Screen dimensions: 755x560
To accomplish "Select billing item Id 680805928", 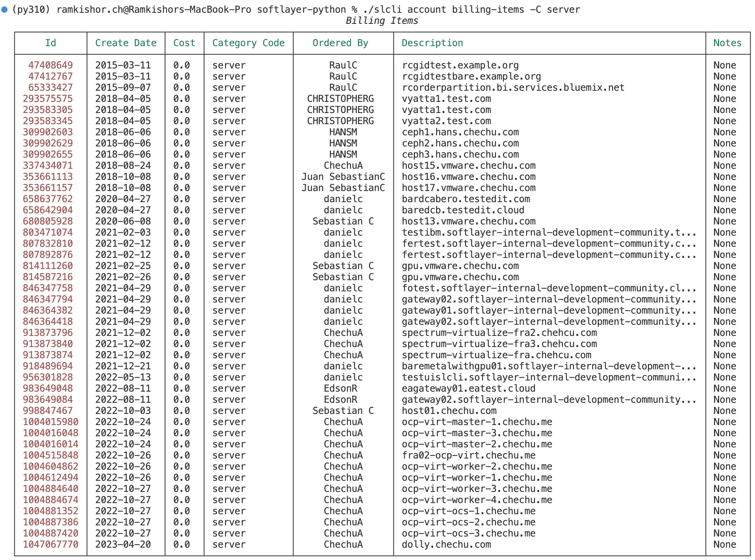I will pos(48,221).
